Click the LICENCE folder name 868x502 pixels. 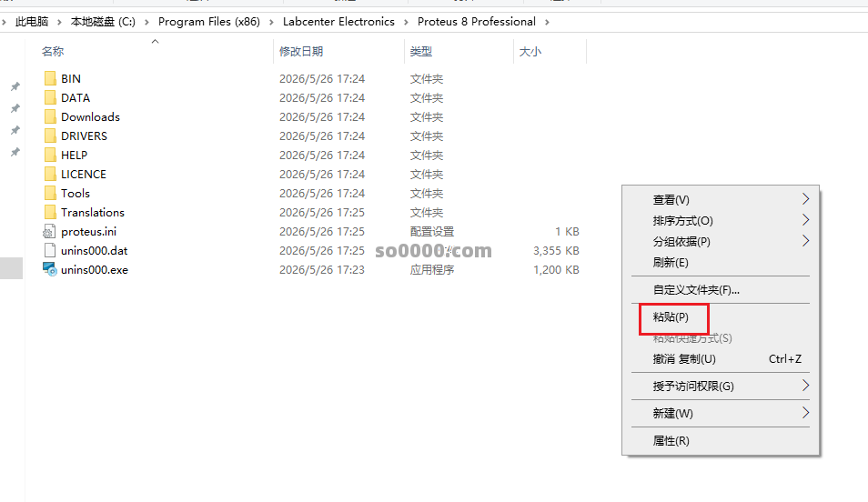pos(84,175)
